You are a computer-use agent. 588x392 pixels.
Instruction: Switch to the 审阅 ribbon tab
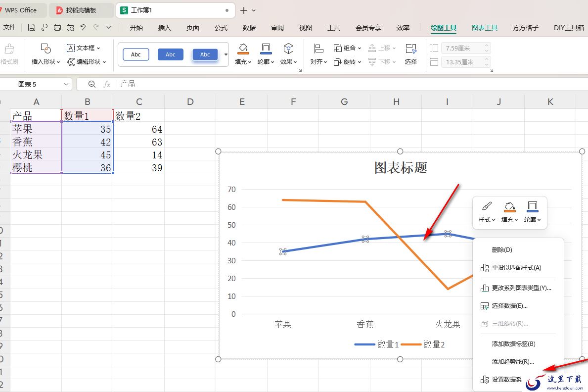coord(277,27)
